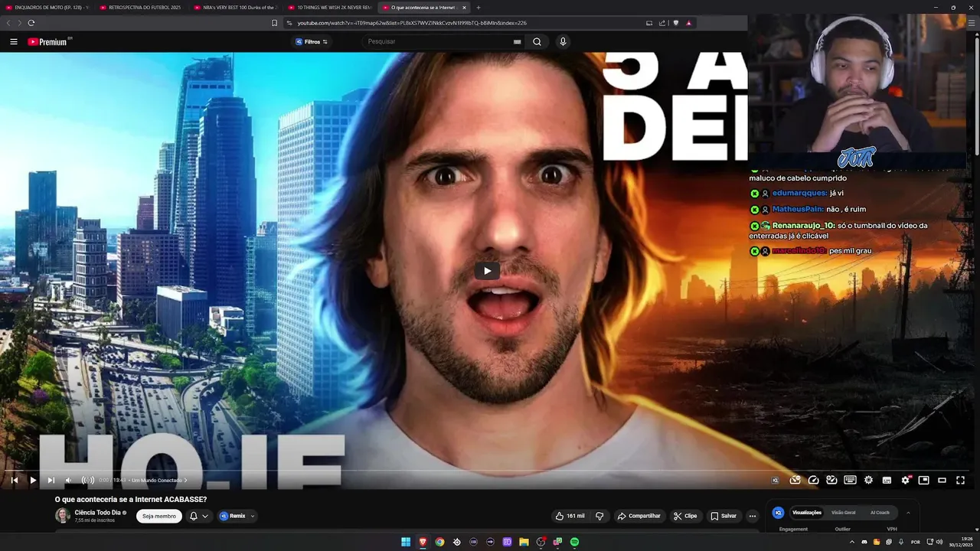Skip to the previous video in player controls
This screenshot has width=980, height=551.
[14, 480]
